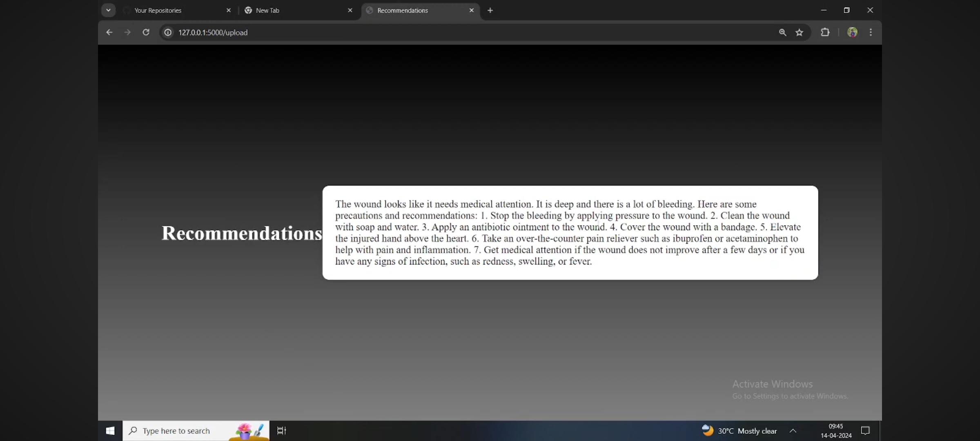The image size is (980, 441).
Task: Bookmark this page with the star
Action: click(x=799, y=32)
